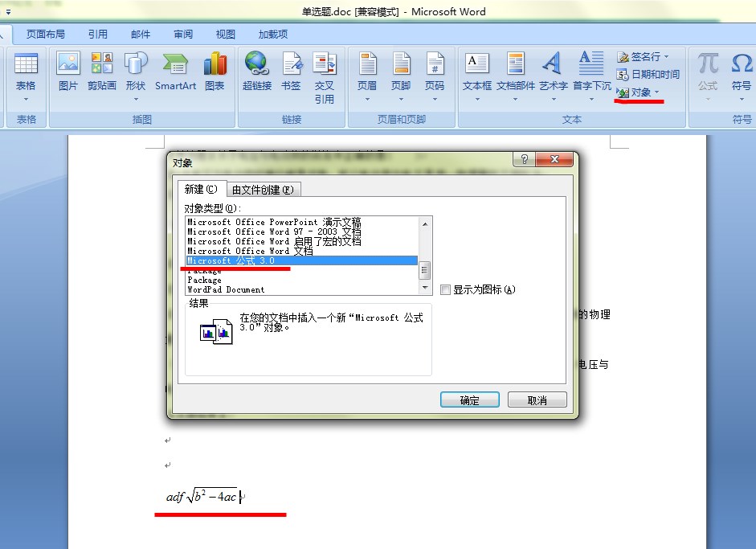Expand the 签名行 dropdown arrow
The height and width of the screenshot is (549, 756).
pyautogui.click(x=666, y=57)
